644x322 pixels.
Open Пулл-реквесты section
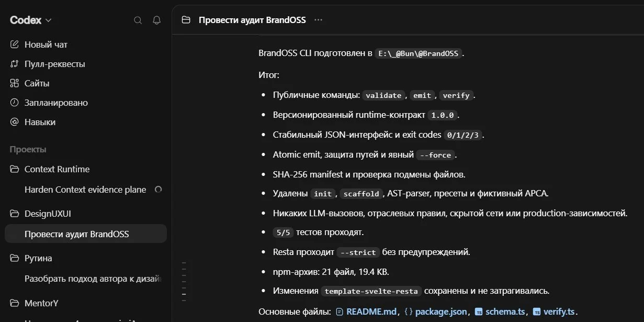tap(86, 64)
